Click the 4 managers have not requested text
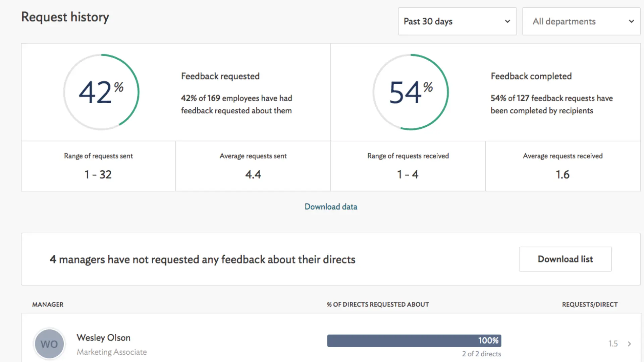This screenshot has height=362, width=644. [202, 259]
